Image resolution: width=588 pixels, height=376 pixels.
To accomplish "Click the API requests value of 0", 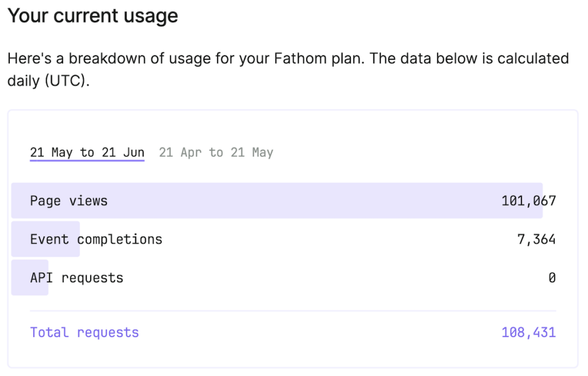I will pyautogui.click(x=552, y=278).
